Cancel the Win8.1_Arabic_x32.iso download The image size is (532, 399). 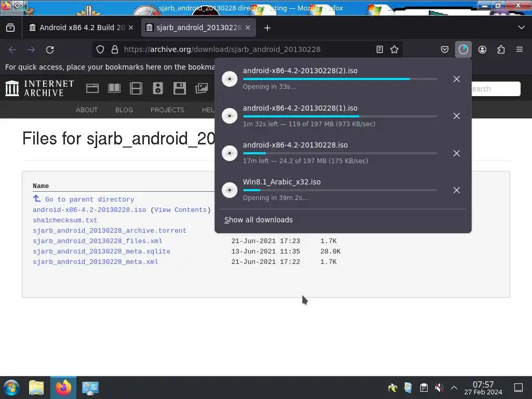pyautogui.click(x=457, y=190)
